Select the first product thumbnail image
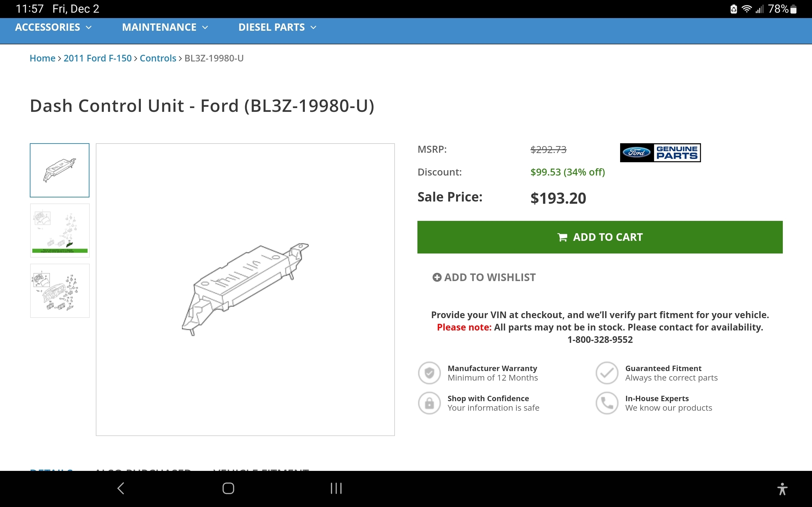Image resolution: width=812 pixels, height=507 pixels. [60, 170]
